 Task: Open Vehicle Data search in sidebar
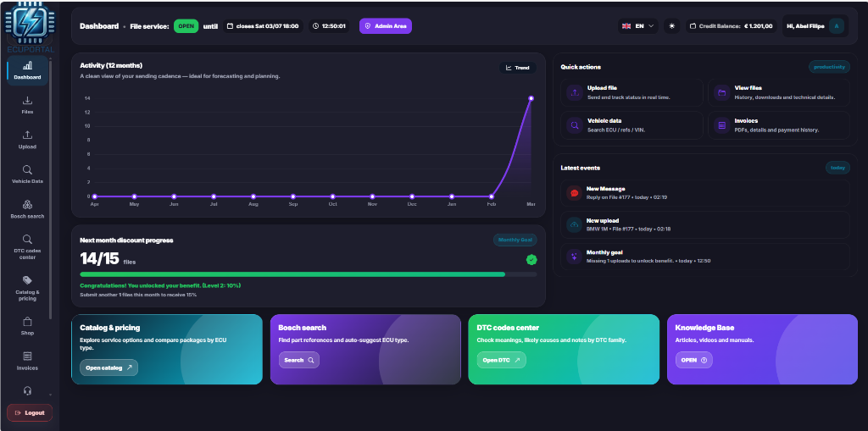27,174
